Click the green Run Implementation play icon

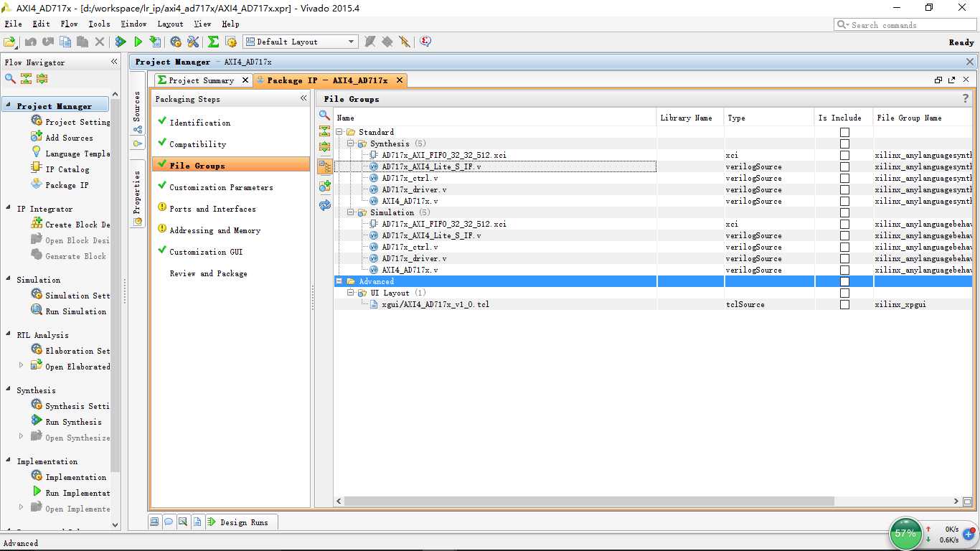138,42
